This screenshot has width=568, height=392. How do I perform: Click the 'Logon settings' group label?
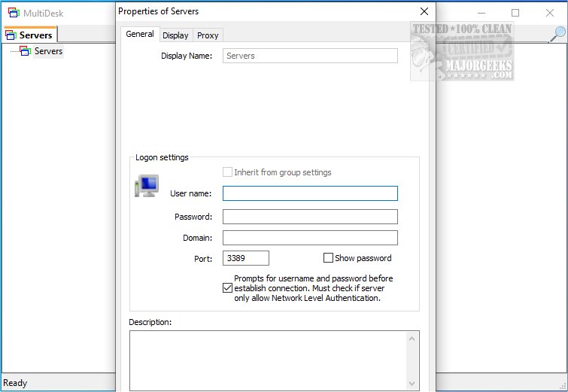click(162, 157)
